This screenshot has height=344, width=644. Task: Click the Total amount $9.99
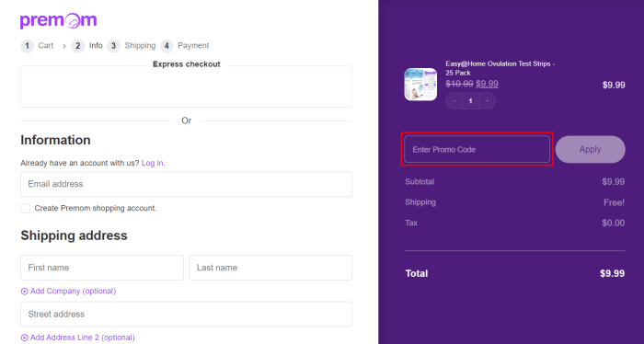612,273
